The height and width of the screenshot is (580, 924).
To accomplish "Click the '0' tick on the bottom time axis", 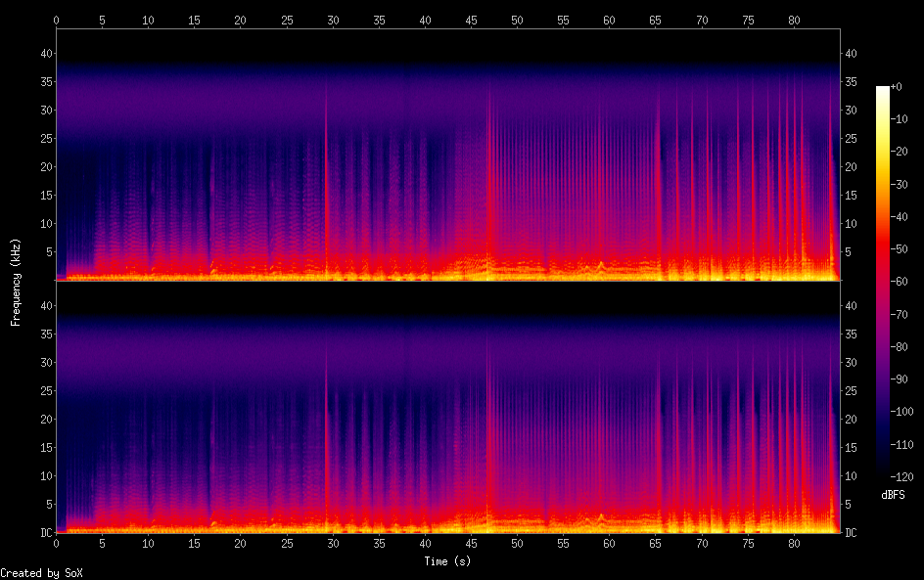I will (57, 544).
